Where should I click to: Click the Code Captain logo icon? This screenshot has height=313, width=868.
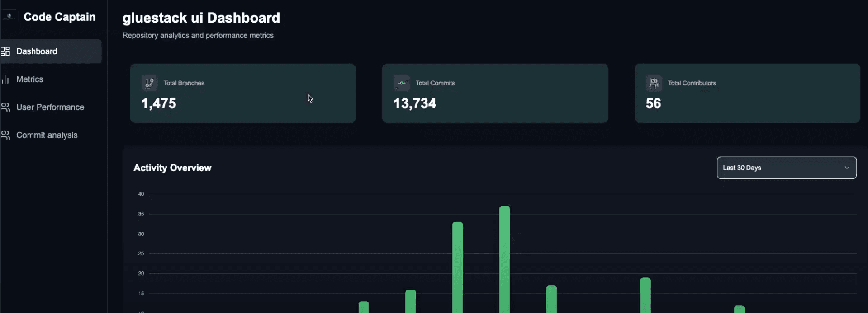[x=9, y=17]
